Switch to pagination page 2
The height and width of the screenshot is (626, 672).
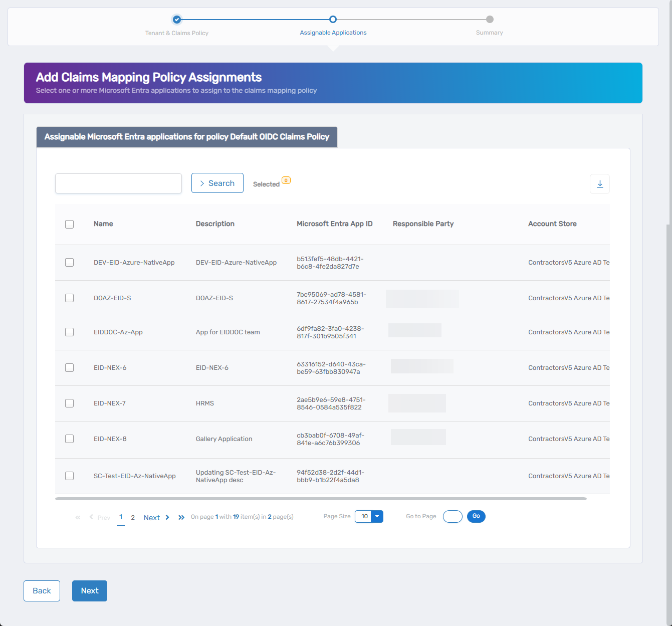pyautogui.click(x=133, y=517)
